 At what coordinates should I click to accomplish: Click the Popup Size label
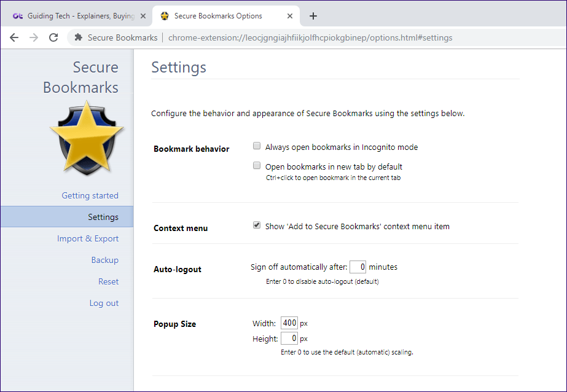coord(174,324)
